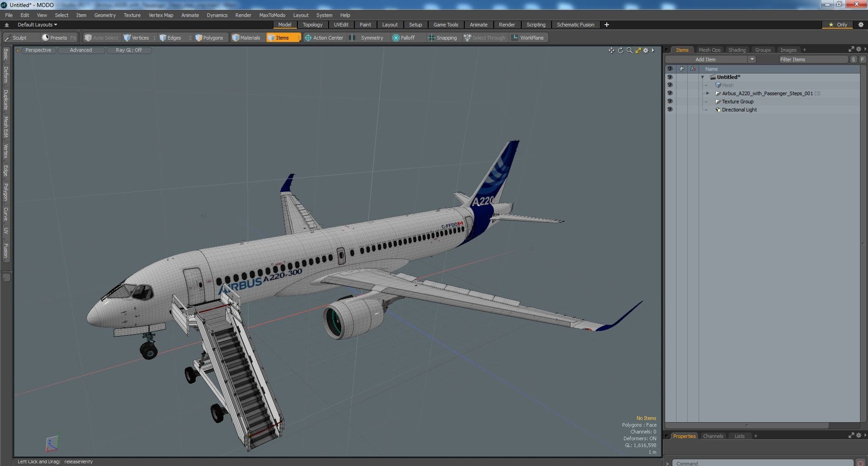Select the Mesh item
Screen dimensions: 868x466
coord(727,85)
